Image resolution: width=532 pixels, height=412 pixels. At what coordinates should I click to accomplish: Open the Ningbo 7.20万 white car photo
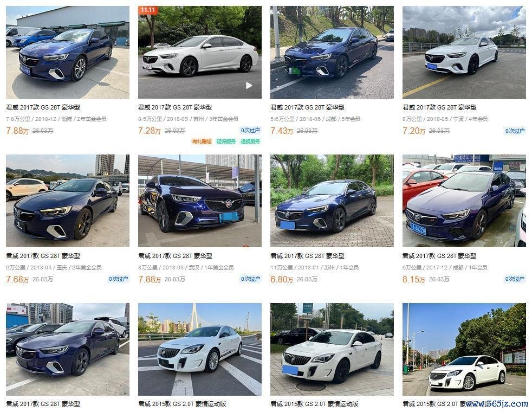point(464,53)
